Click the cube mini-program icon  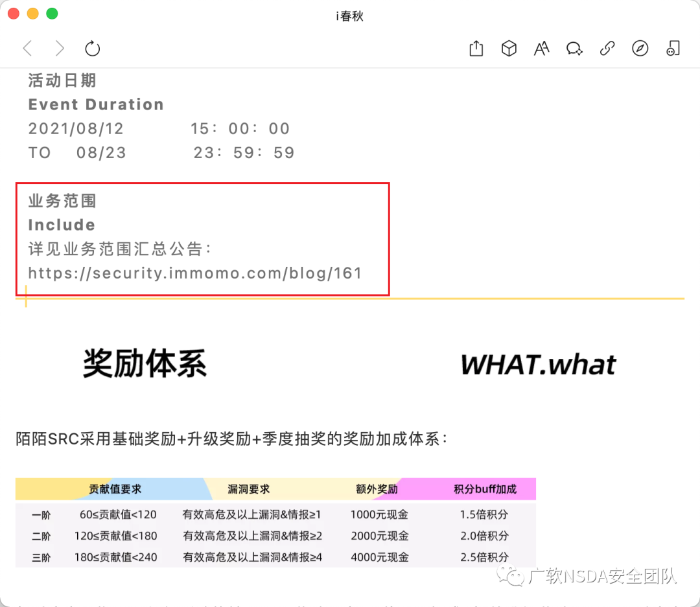509,48
